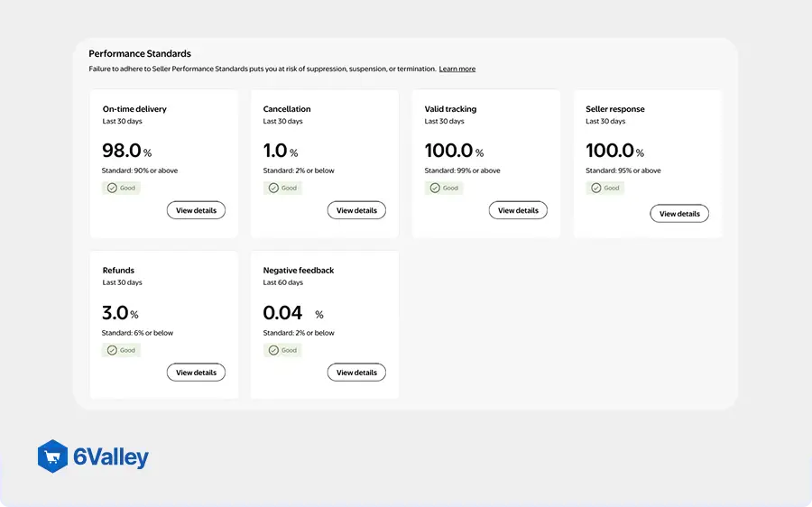
Task: Click 'Standard: 99% or above' text
Action: (x=463, y=171)
